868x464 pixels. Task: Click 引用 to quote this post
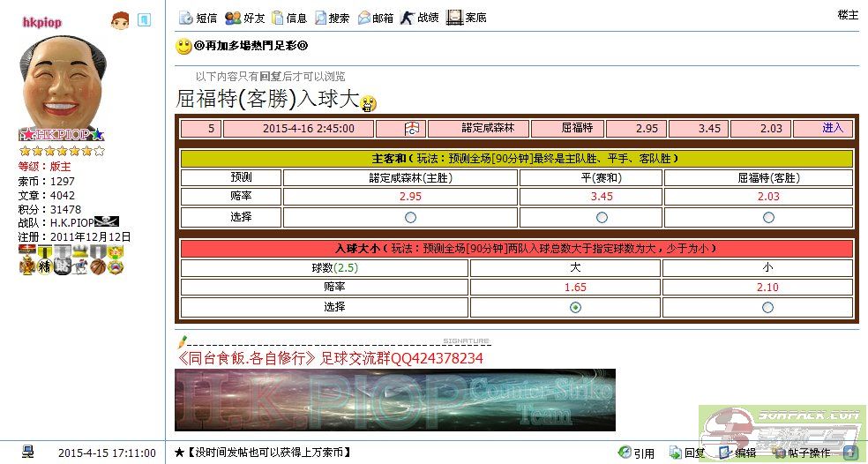click(637, 453)
